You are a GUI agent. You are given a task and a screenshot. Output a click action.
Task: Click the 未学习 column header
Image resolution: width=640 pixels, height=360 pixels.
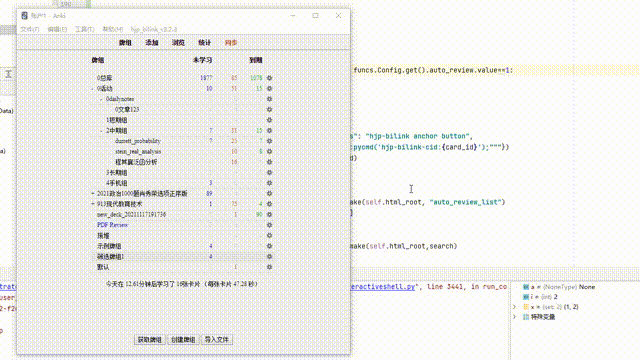(x=202, y=60)
